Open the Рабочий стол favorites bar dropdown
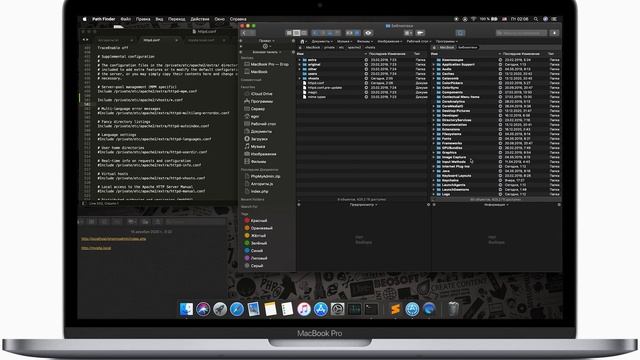This screenshot has width=640, height=360. pyautogui.click(x=418, y=41)
